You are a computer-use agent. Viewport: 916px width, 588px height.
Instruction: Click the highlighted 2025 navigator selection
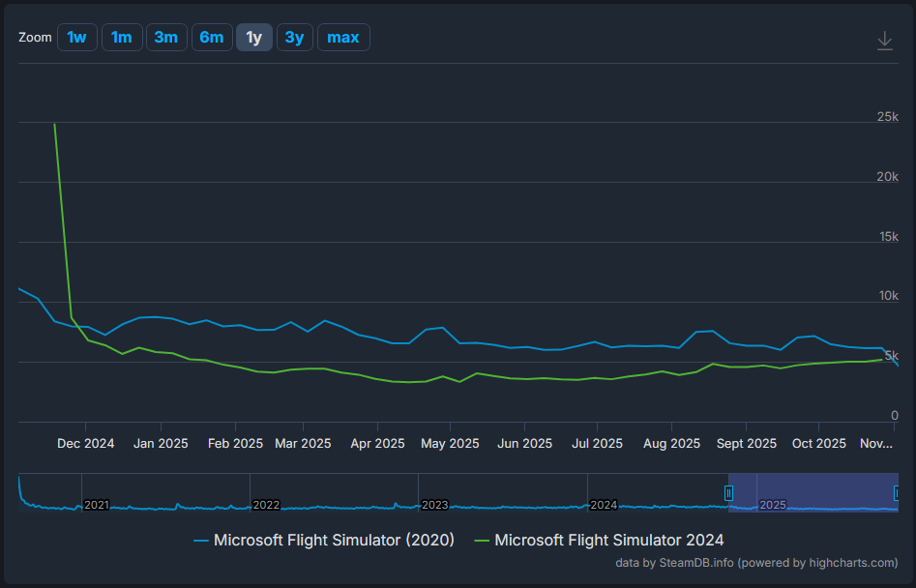(x=813, y=492)
